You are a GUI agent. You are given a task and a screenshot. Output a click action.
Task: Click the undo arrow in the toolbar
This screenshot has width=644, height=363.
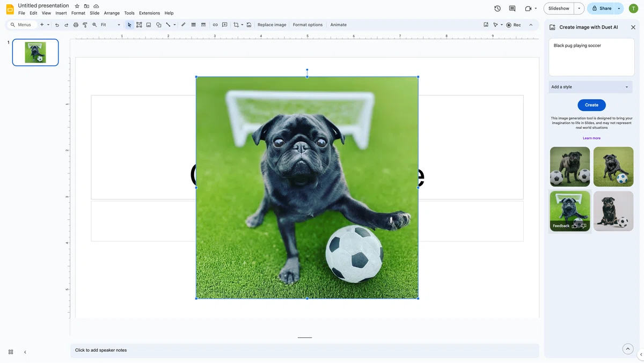pos(57,25)
